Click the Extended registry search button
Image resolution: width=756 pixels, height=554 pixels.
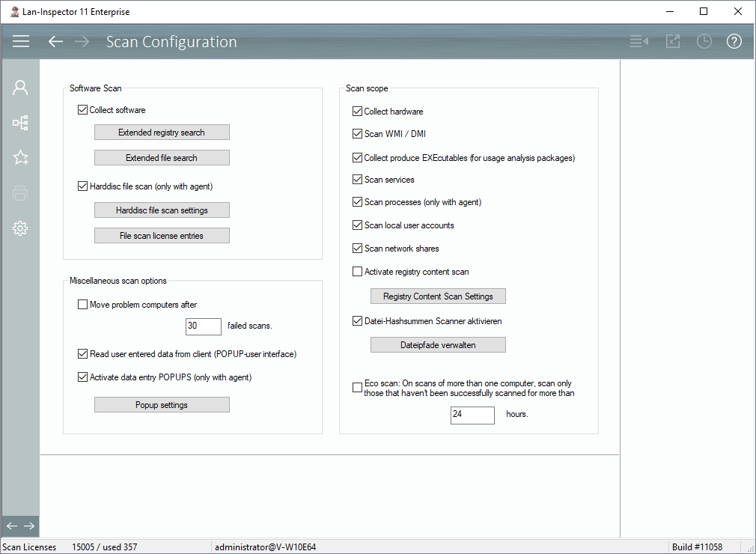tap(162, 133)
